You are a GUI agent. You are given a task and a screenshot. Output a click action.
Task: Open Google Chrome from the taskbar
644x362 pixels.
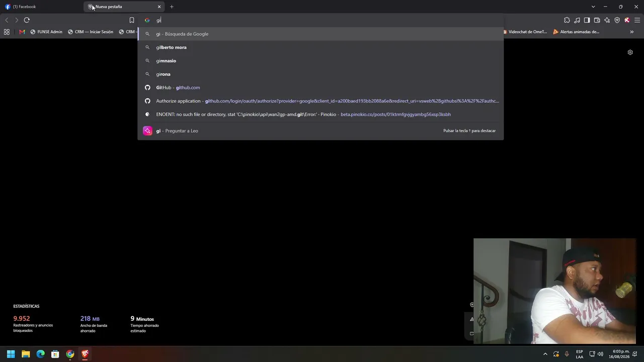click(70, 354)
